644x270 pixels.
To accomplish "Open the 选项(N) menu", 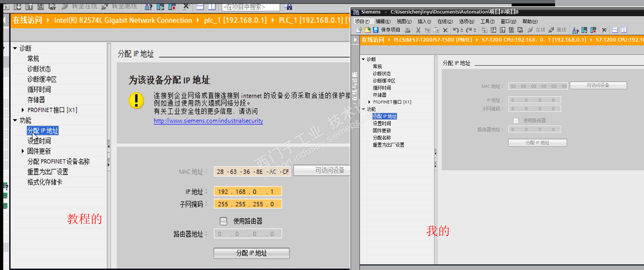I will pyautogui.click(x=466, y=21).
